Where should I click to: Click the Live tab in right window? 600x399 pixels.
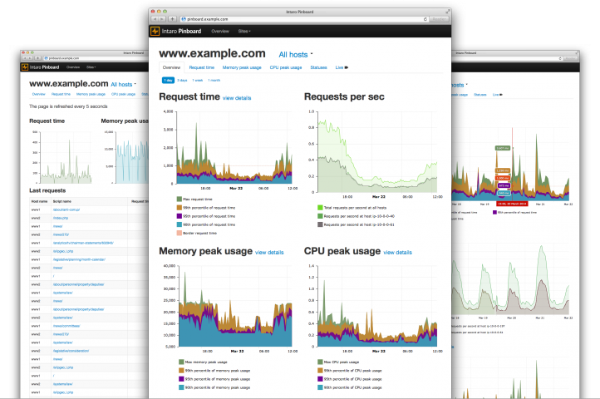coord(497,94)
